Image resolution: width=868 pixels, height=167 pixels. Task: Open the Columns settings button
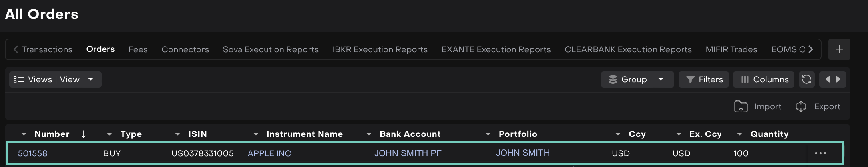pos(764,79)
